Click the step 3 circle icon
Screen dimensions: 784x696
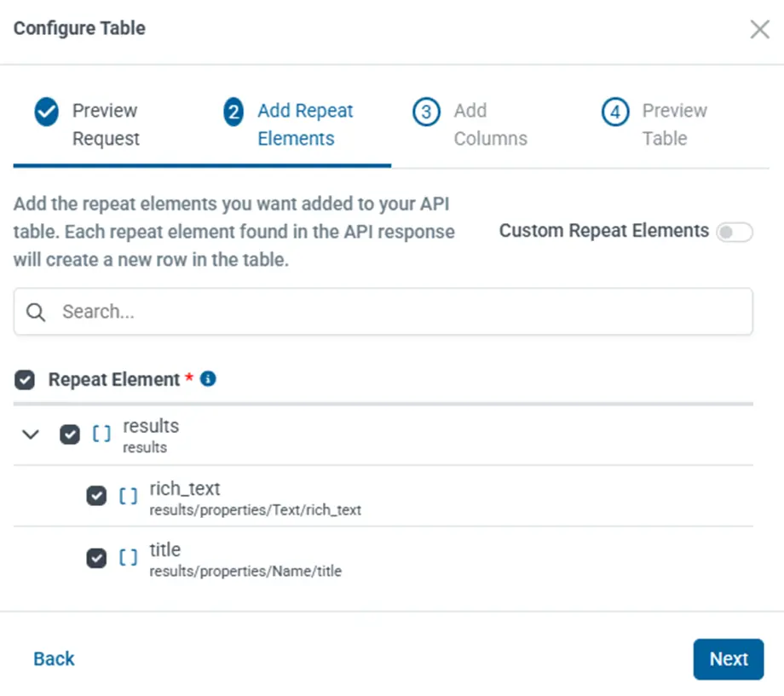tap(426, 112)
